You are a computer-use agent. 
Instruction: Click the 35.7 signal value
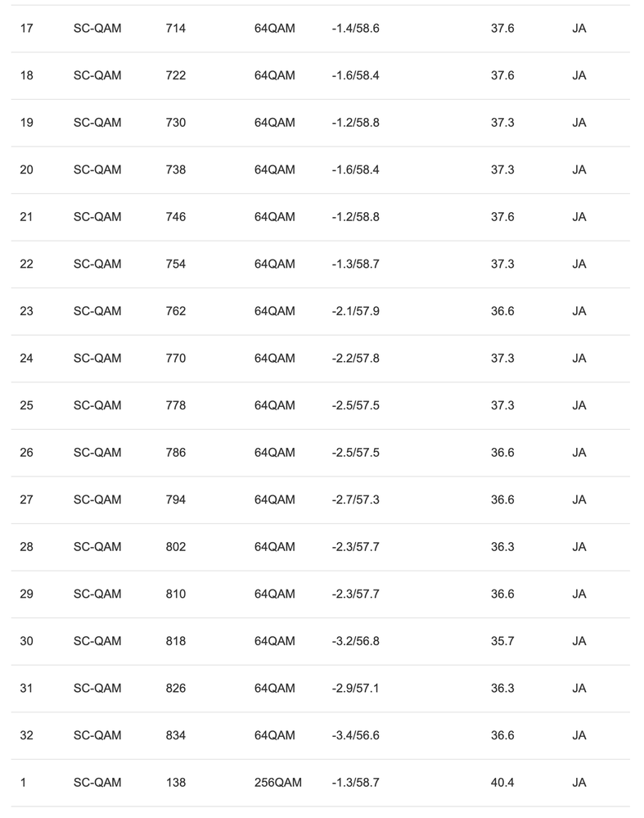click(x=502, y=641)
